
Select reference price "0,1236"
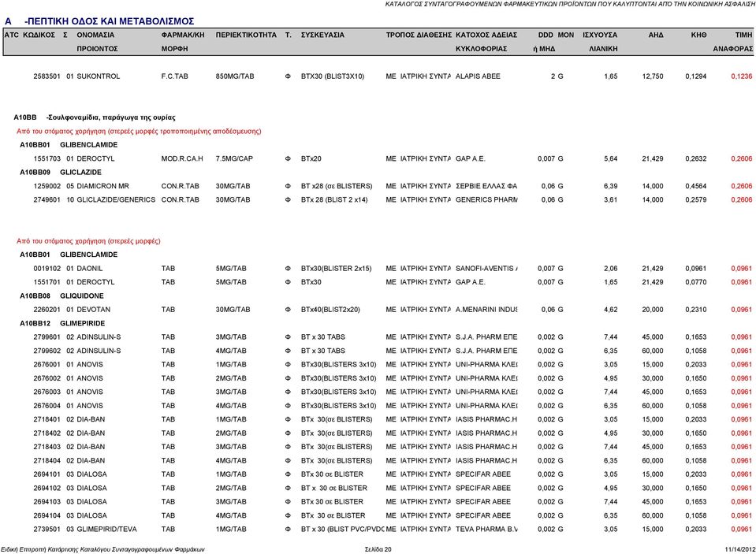point(742,76)
